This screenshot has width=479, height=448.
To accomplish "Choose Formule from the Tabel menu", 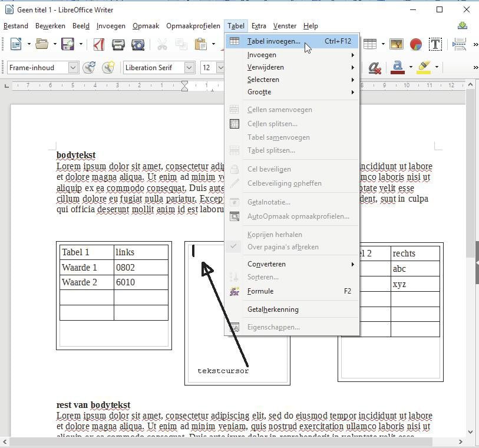I will click(x=260, y=291).
